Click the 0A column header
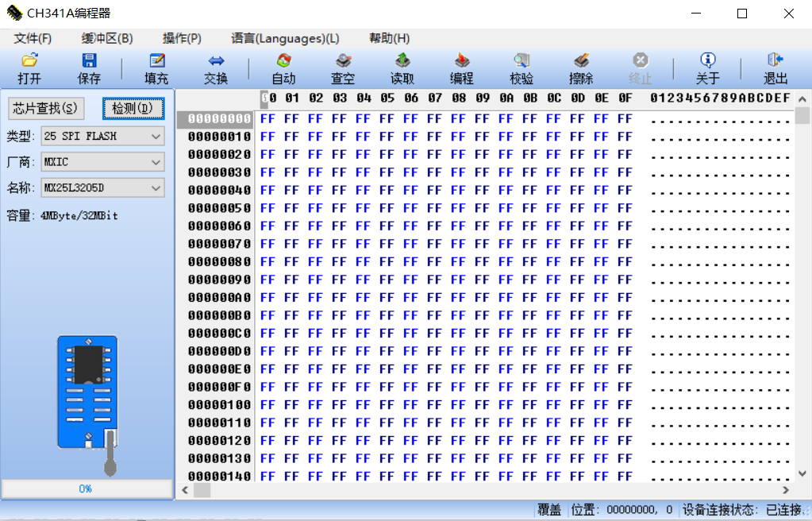The width and height of the screenshot is (812, 521). click(506, 98)
